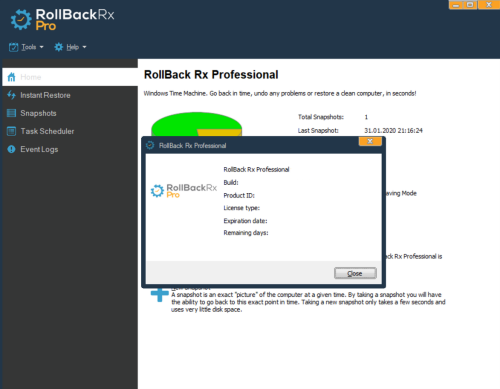This screenshot has width=500, height=389.
Task: Click the 'Build:' label in dialog
Action: click(x=231, y=182)
